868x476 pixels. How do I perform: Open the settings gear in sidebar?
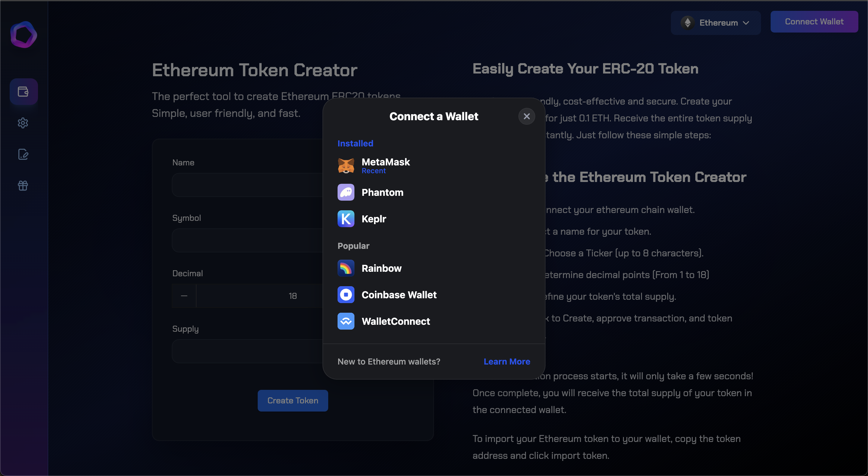(23, 123)
